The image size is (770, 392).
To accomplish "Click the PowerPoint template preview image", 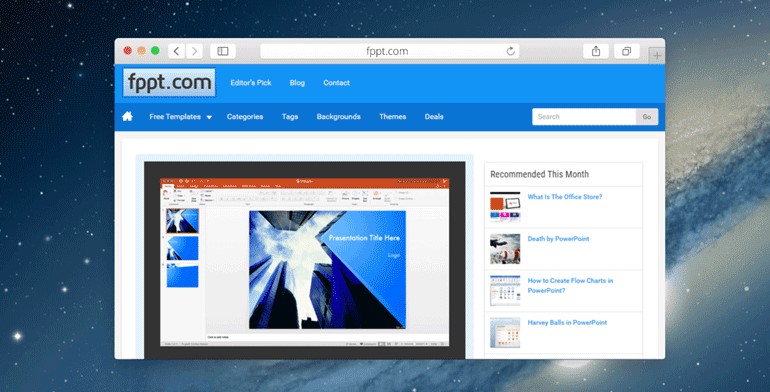I will [x=304, y=260].
